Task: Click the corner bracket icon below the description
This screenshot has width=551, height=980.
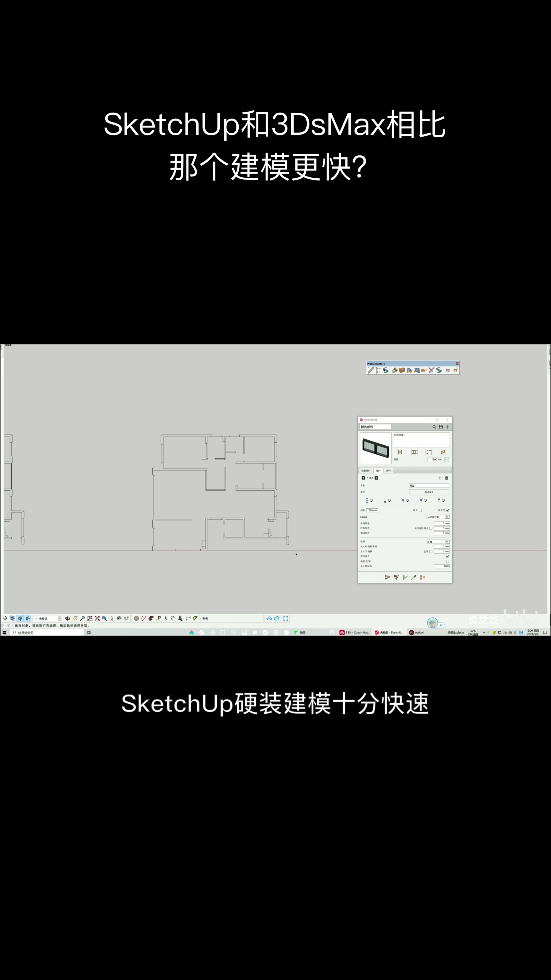Action: tap(429, 452)
